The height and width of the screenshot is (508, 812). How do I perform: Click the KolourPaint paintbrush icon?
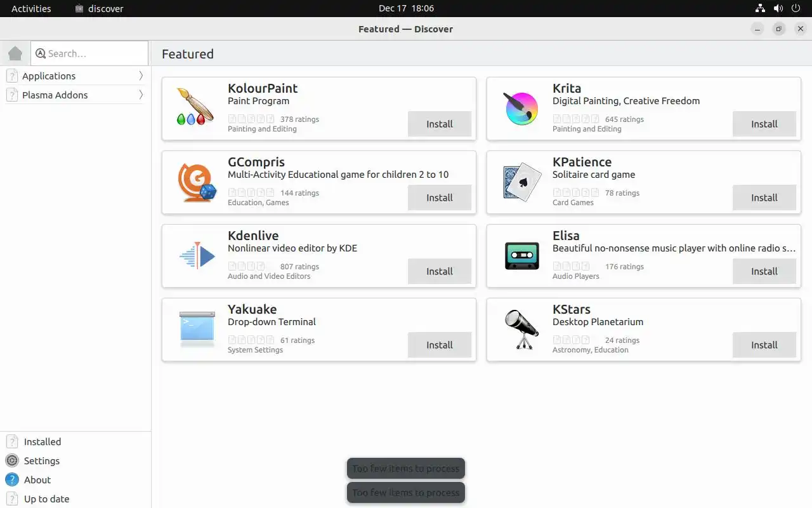196,107
